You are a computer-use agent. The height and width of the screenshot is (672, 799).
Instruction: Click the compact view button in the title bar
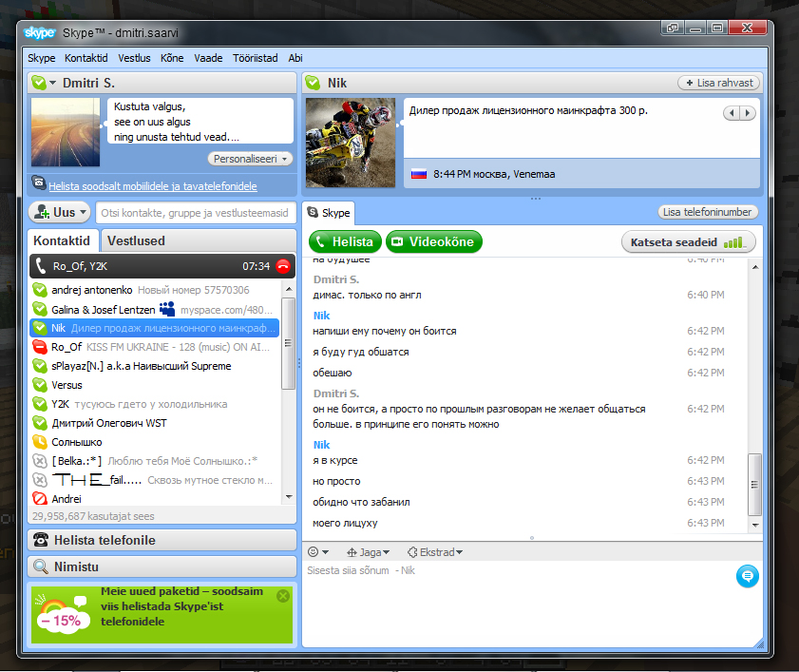click(673, 28)
